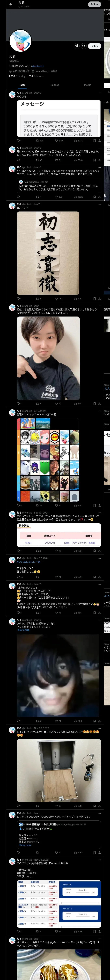Open Grok profile summary icon
110x980 pixels.
coord(76,46)
